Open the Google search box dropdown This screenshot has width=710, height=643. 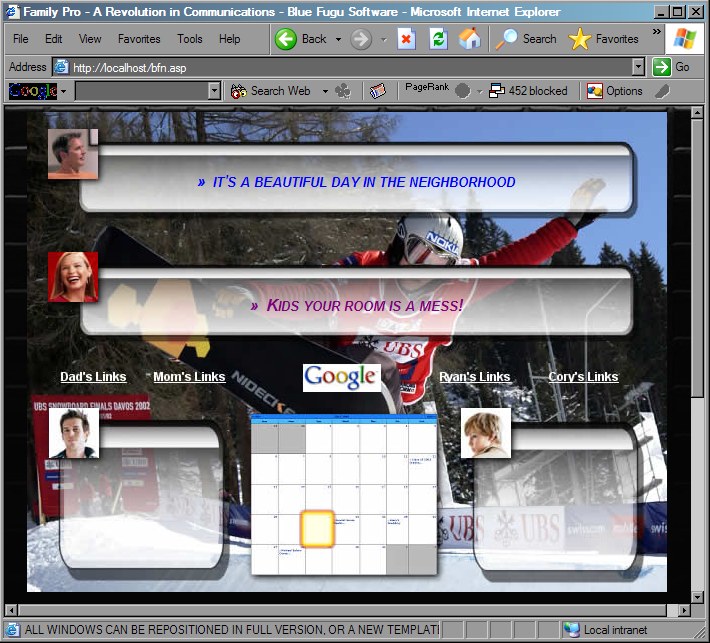click(x=215, y=91)
